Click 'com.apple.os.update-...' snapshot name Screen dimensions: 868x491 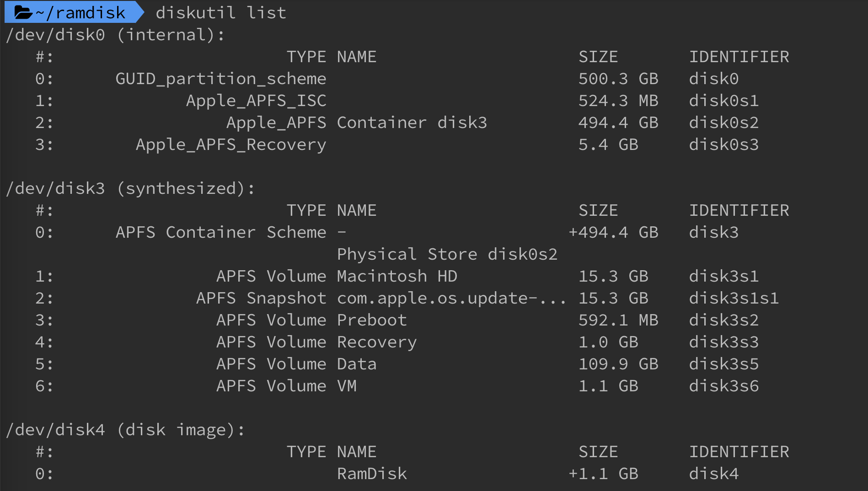(x=452, y=298)
